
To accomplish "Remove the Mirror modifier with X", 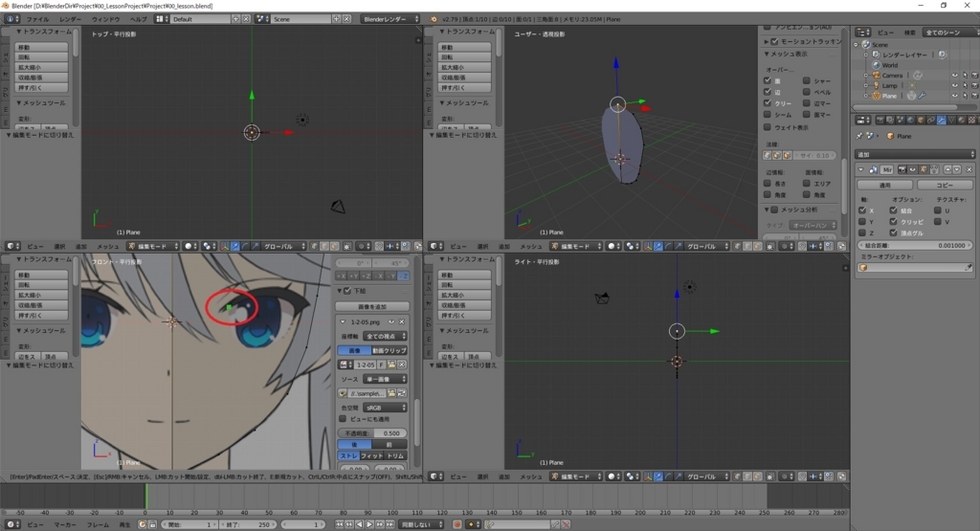I will tap(969, 169).
